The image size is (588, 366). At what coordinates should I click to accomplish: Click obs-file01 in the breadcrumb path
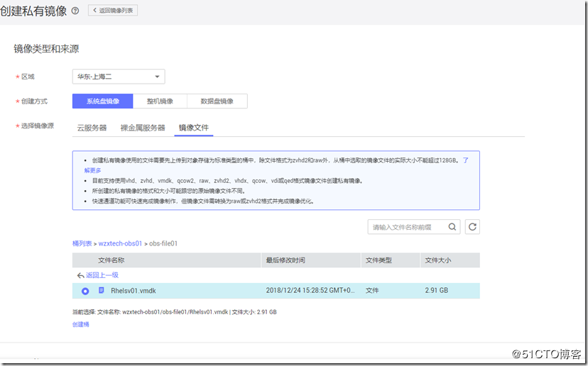coord(163,243)
